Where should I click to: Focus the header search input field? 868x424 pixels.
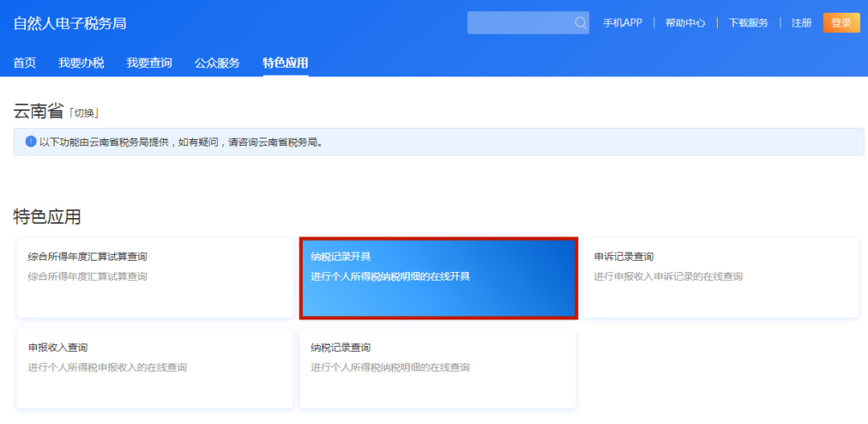tap(527, 23)
